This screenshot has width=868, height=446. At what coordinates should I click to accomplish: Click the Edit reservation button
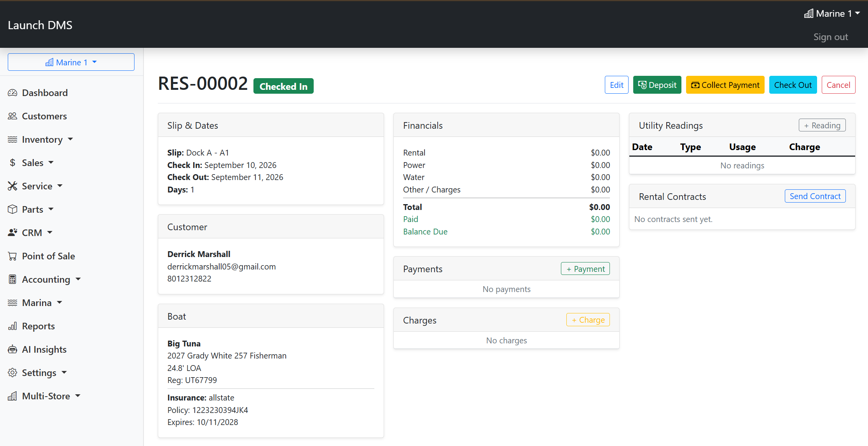pos(617,85)
